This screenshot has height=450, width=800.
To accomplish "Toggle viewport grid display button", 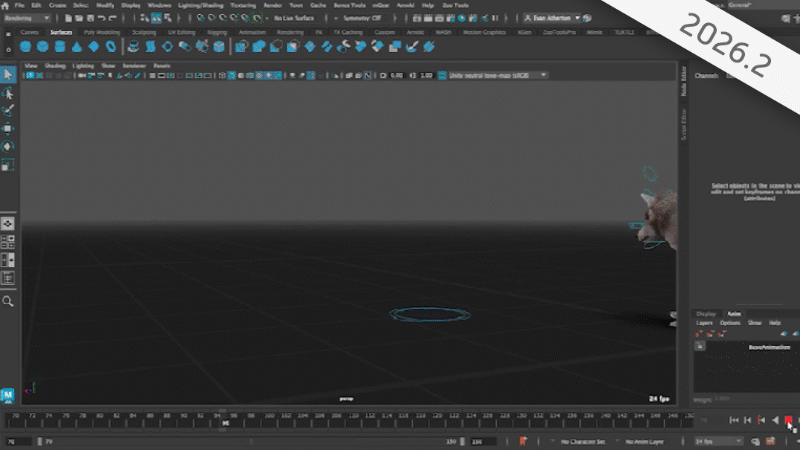I will click(x=152, y=76).
